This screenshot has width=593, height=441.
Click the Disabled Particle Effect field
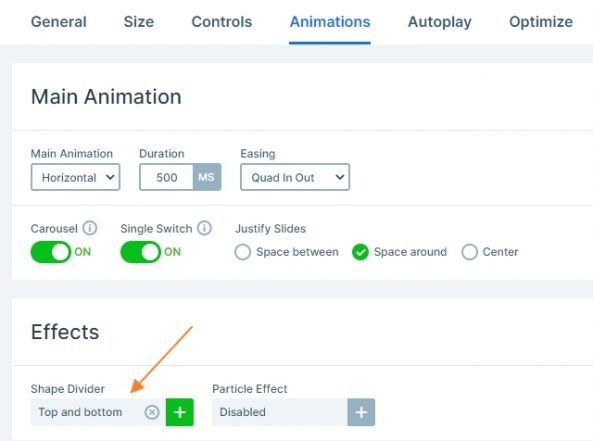280,412
